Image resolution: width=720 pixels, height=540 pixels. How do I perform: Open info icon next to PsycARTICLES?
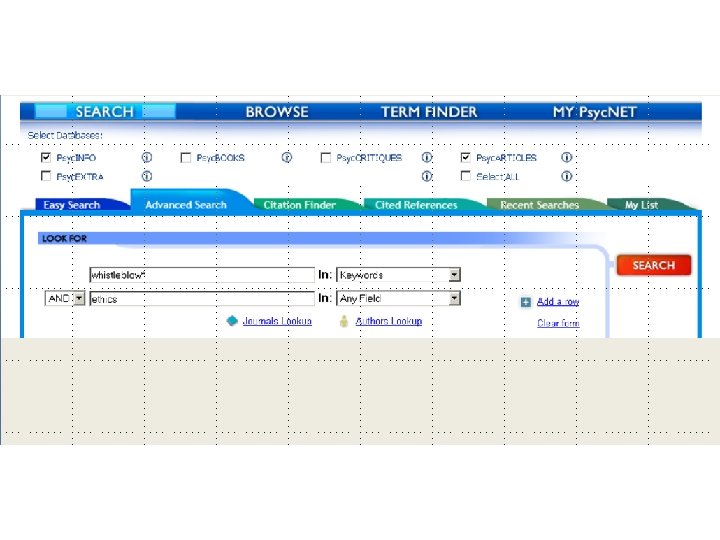click(x=566, y=158)
